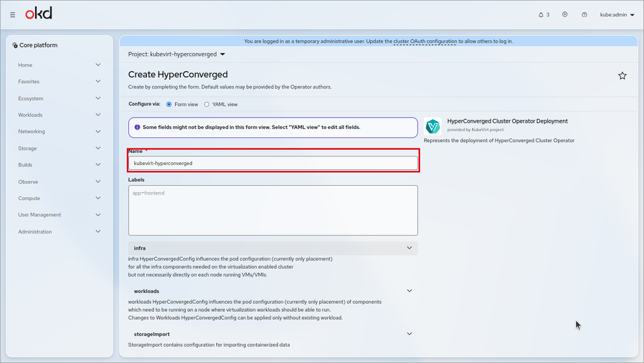Viewport: 644px width, 363px height.
Task: Expand the Ecosystem navigation section
Action: (59, 98)
